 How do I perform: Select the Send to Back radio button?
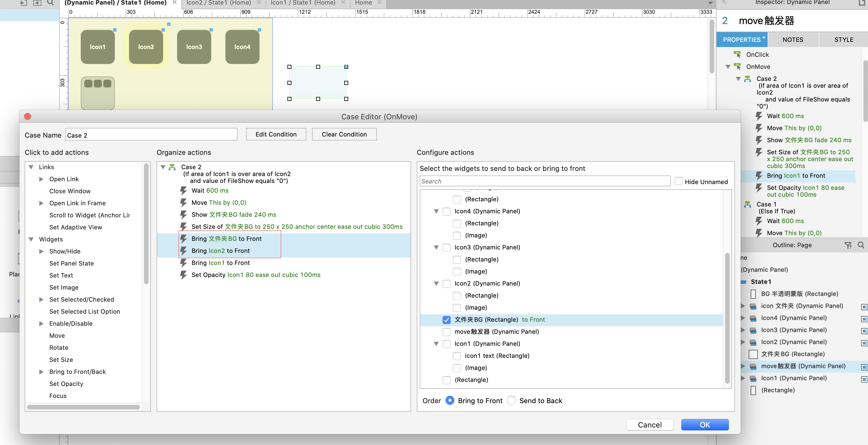coord(511,401)
